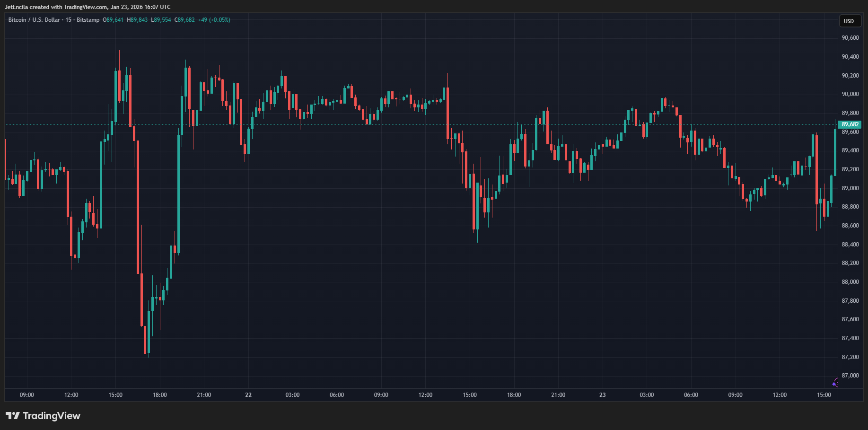Click the 87,000 label on the price axis
868x430 pixels.
pos(850,376)
